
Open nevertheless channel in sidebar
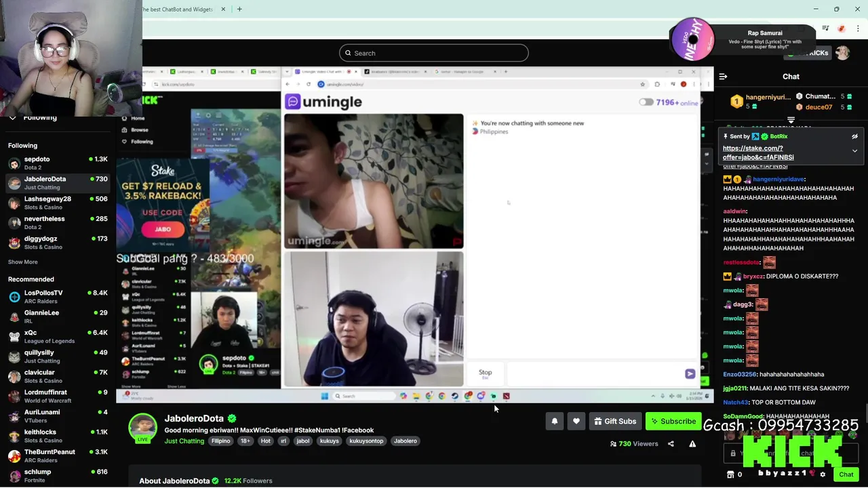tap(58, 223)
